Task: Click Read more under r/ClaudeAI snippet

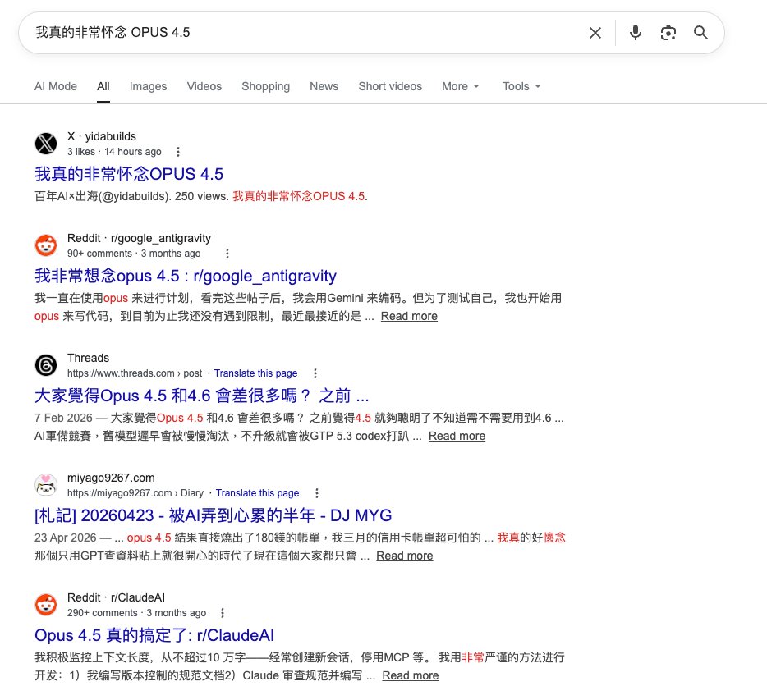Action: click(411, 675)
